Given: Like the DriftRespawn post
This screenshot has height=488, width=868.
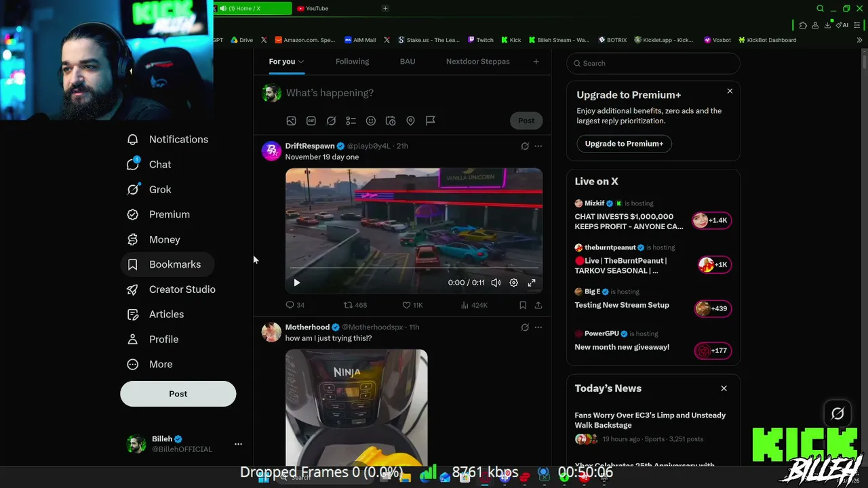Looking at the screenshot, I should pyautogui.click(x=412, y=305).
